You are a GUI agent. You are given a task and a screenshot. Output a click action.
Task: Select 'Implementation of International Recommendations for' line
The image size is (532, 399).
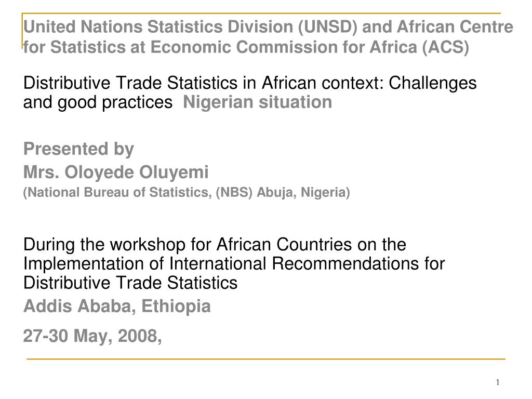234,263
